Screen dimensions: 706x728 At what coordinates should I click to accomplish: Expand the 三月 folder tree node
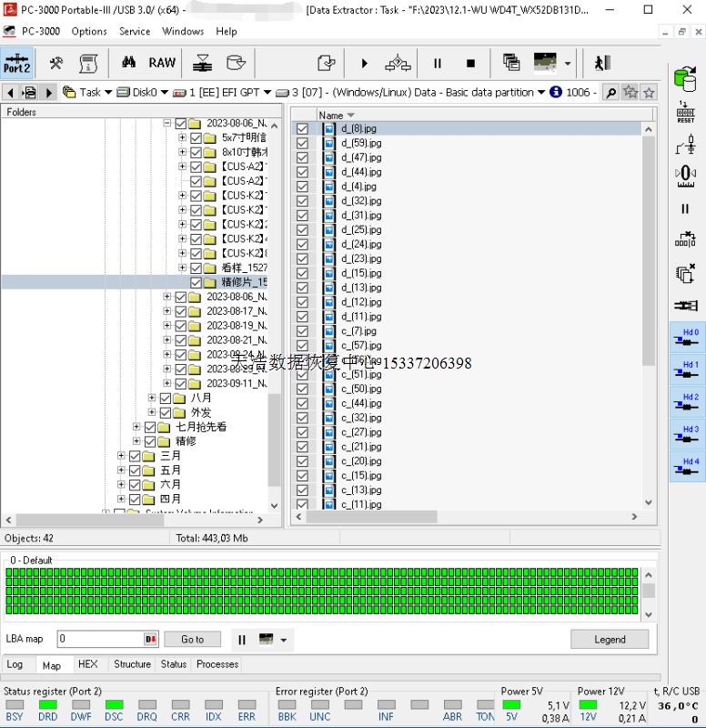click(121, 456)
